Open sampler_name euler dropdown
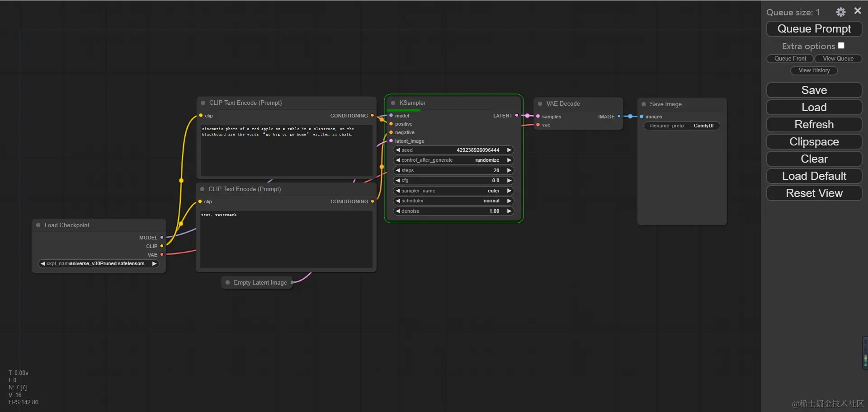The width and height of the screenshot is (868, 412). point(453,191)
